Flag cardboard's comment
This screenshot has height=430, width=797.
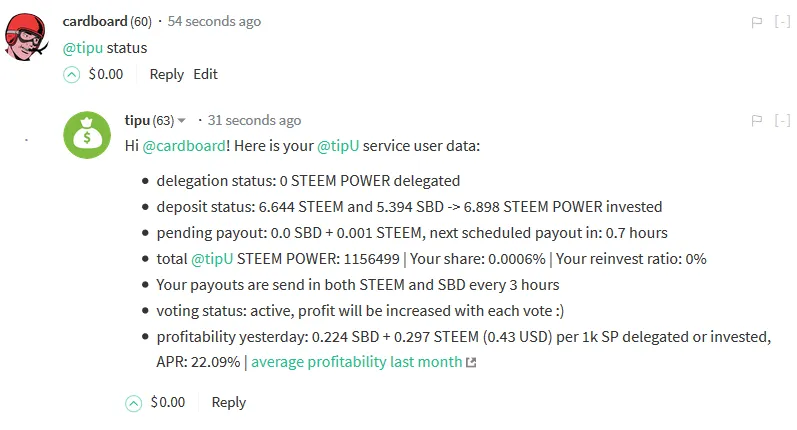pos(757,22)
